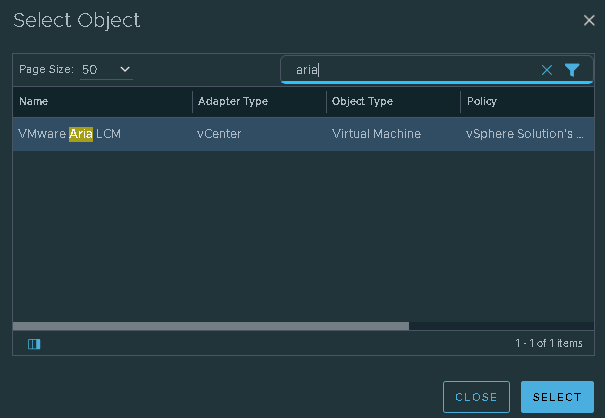Click the empty scrollbar track on right
Screen dimensions: 605x418
click(500, 325)
